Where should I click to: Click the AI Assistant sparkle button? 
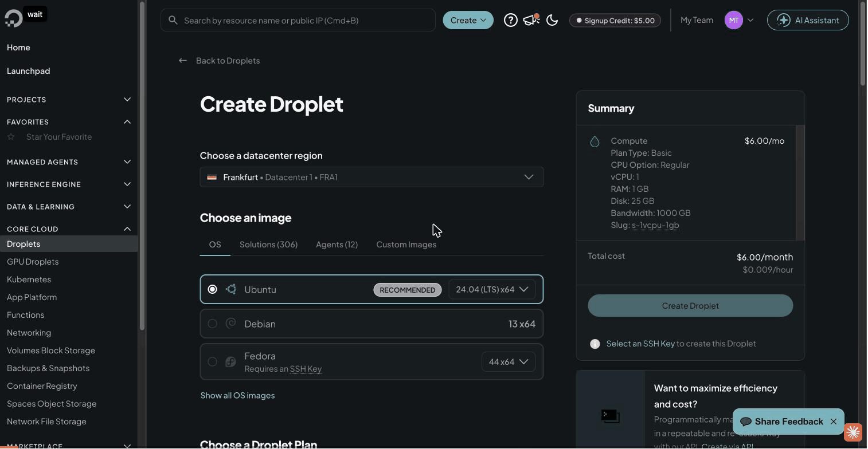pos(808,20)
